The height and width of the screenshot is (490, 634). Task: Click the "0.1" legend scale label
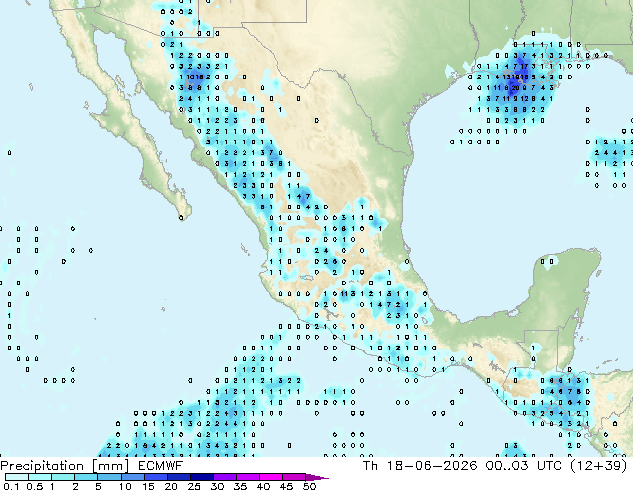pyautogui.click(x=11, y=486)
